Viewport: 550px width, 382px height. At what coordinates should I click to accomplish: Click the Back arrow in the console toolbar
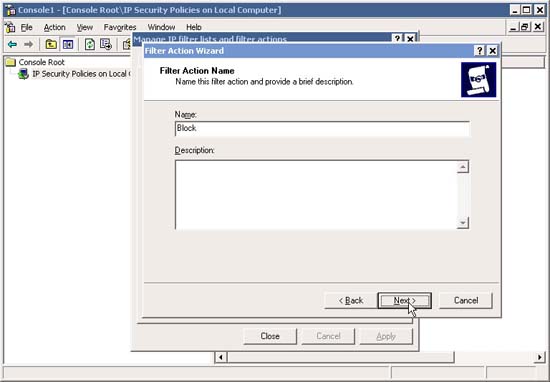[x=12, y=44]
